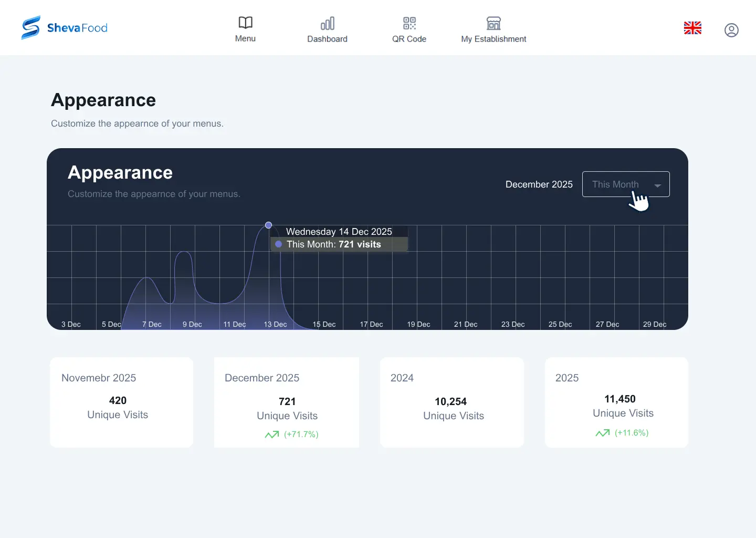756x538 pixels.
Task: Click the chevron on the period selector
Action: point(657,185)
